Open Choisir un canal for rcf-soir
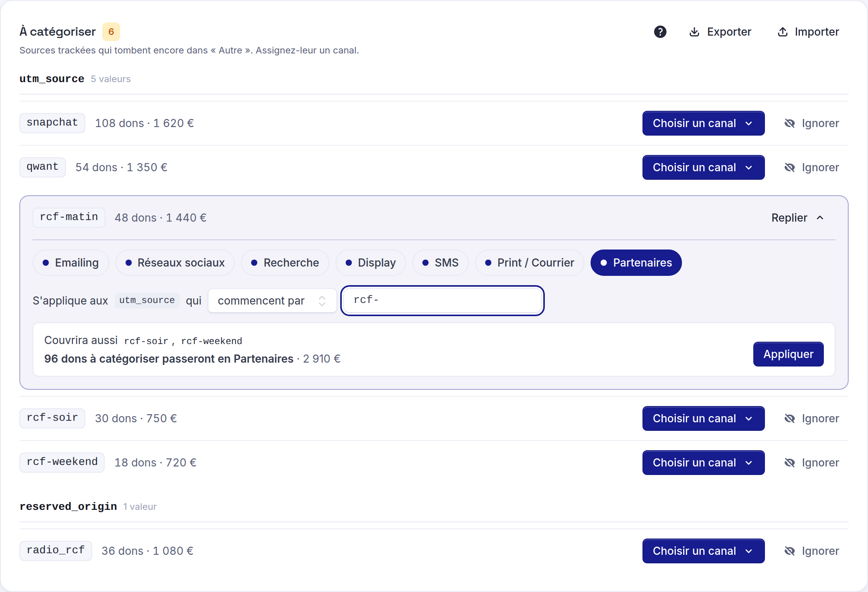This screenshot has width=868, height=592. tap(703, 418)
